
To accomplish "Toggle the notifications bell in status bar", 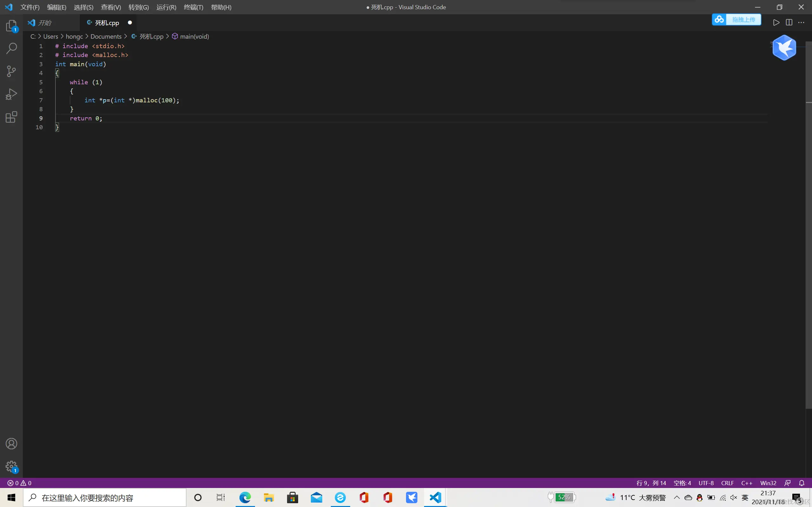I will (x=802, y=483).
